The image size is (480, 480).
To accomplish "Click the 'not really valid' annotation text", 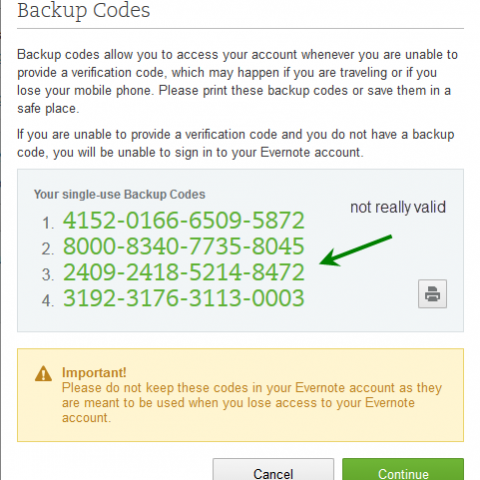I will coord(398,207).
